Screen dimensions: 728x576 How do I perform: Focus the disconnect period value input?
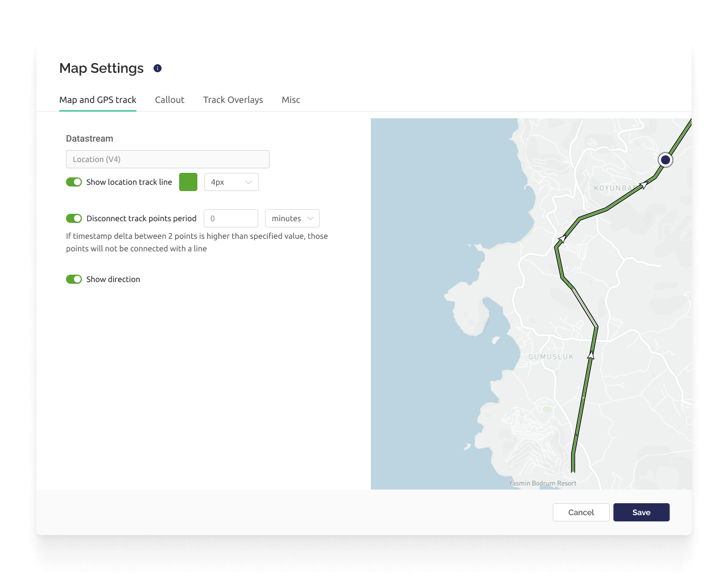(231, 218)
